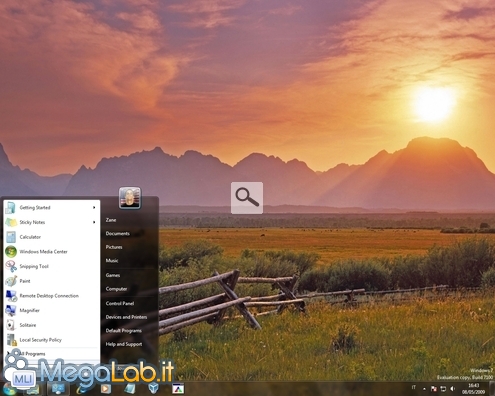Click the Internet Explorer taskbar icon

[x=81, y=389]
